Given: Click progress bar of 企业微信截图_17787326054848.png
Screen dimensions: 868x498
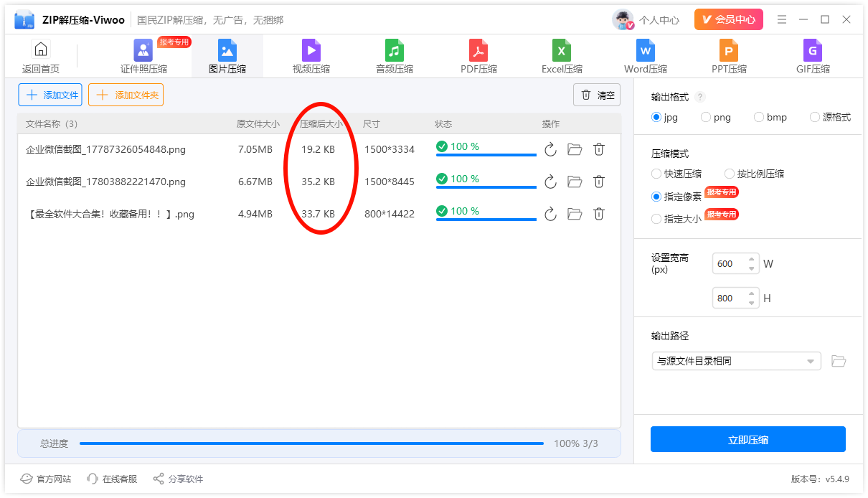Looking at the screenshot, I should point(486,154).
